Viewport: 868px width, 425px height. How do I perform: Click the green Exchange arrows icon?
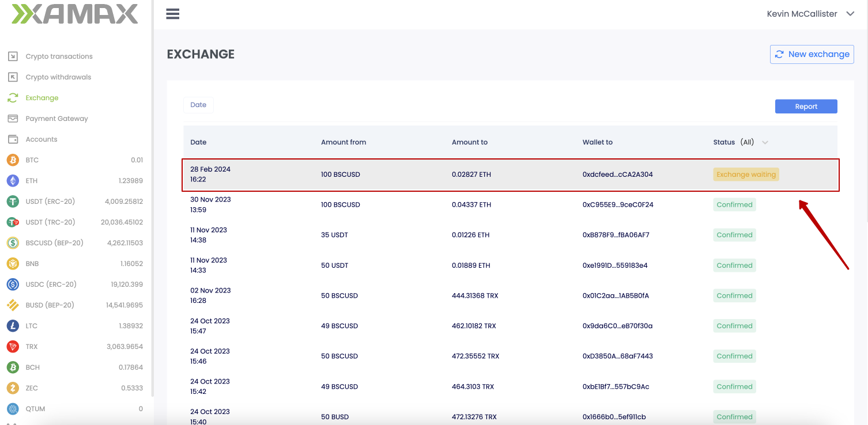tap(13, 98)
